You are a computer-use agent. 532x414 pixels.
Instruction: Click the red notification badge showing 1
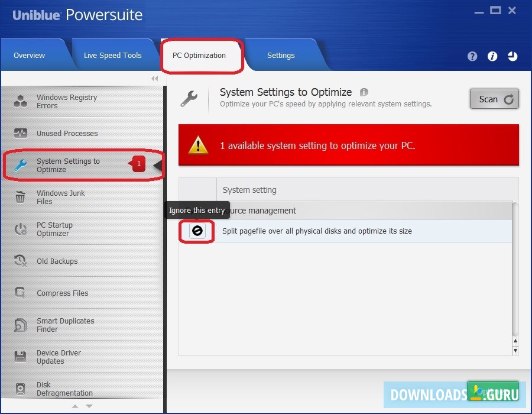pos(137,164)
